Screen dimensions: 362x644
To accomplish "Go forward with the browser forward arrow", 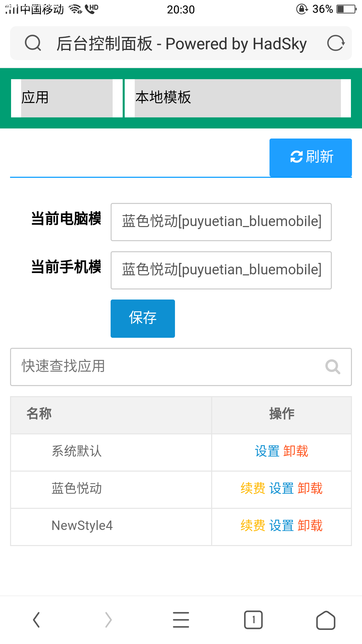I will tap(108, 620).
